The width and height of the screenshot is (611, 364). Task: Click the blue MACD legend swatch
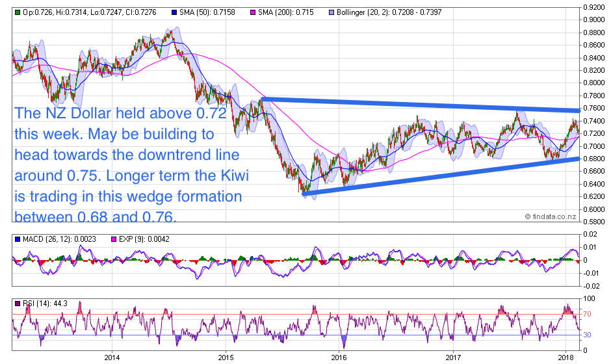click(x=17, y=239)
